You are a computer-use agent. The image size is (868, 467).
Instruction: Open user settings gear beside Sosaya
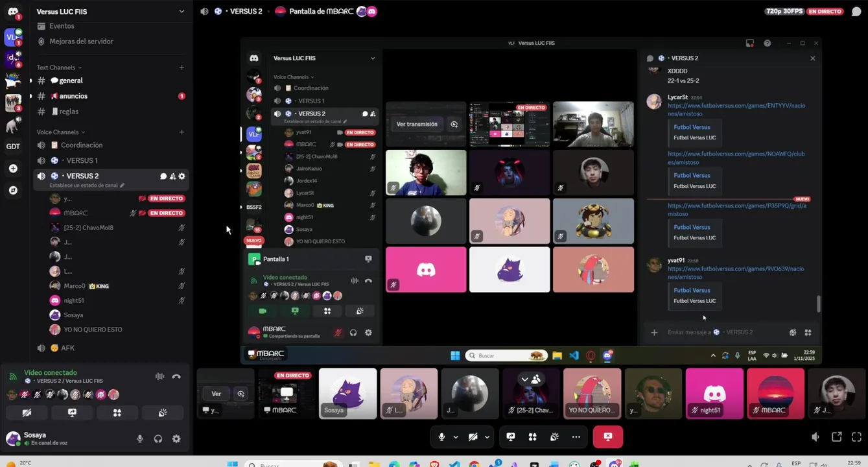(x=176, y=439)
